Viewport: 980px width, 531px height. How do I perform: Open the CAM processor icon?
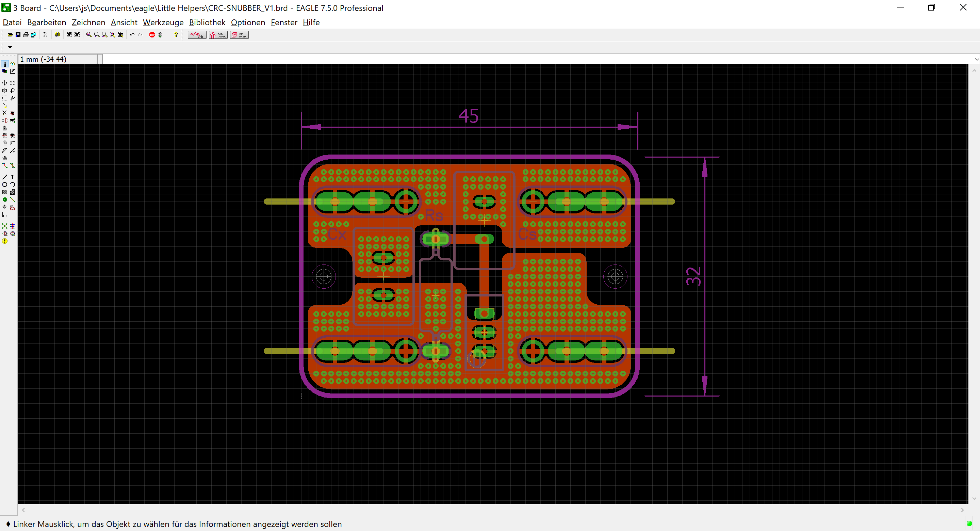point(34,35)
